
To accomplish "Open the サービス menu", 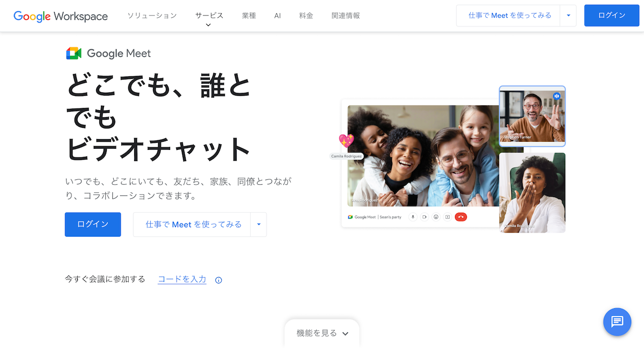I will 209,16.
